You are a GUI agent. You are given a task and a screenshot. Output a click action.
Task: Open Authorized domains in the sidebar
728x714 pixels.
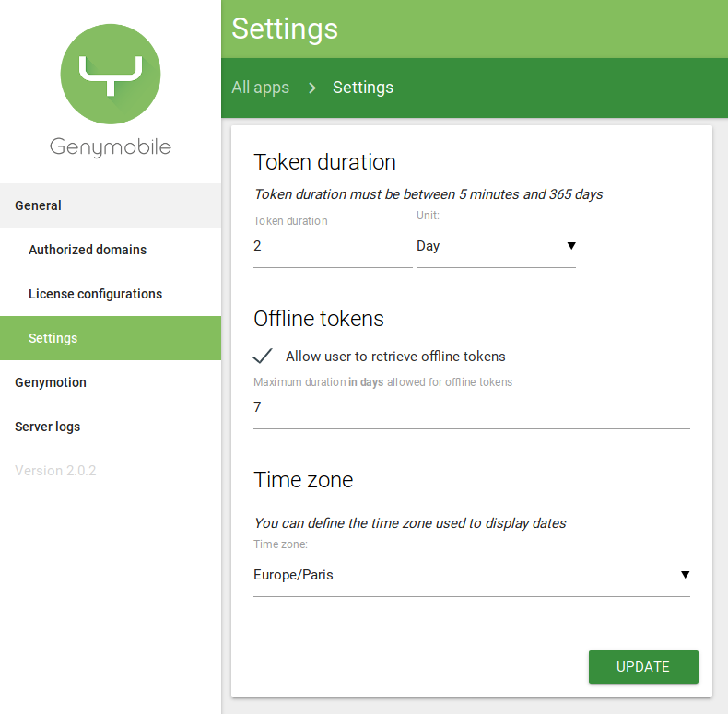pyautogui.click(x=88, y=250)
